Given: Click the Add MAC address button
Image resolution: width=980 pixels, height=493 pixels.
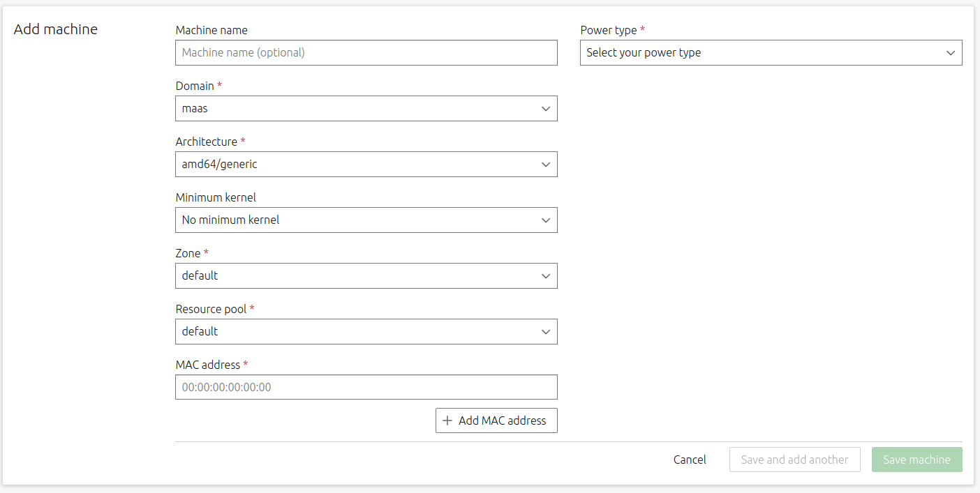Looking at the screenshot, I should 496,420.
